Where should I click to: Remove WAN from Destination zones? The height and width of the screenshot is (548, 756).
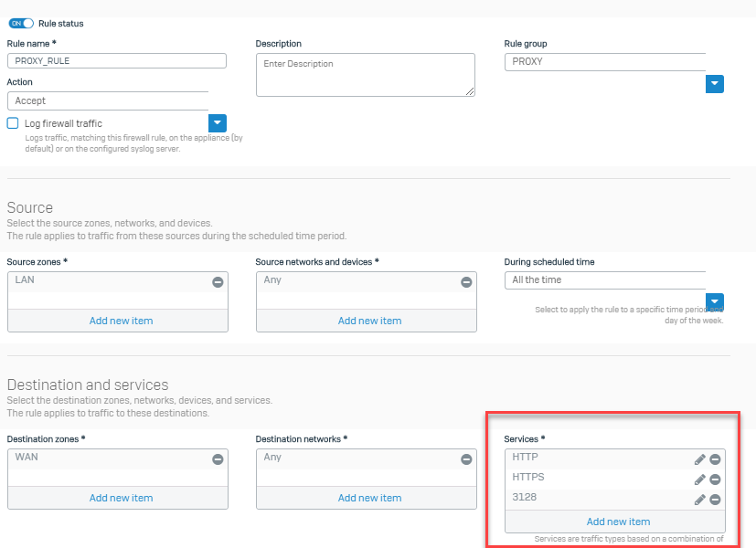[218, 459]
